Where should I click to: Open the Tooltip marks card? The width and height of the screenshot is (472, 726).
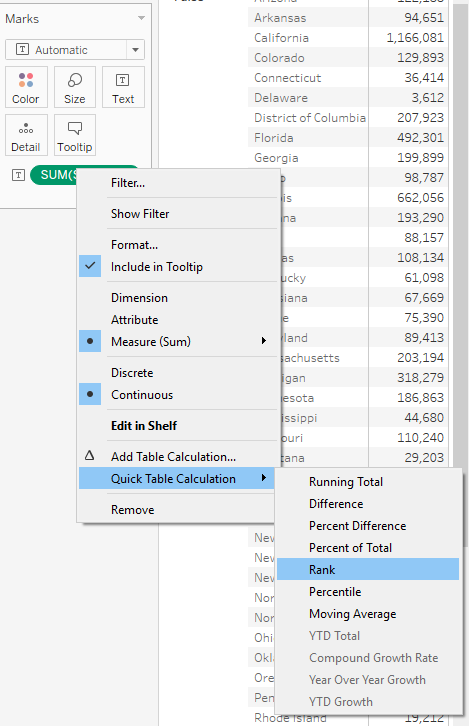[x=75, y=135]
